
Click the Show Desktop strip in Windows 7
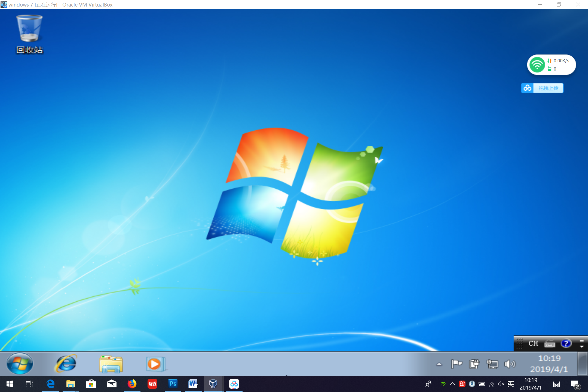pos(582,364)
